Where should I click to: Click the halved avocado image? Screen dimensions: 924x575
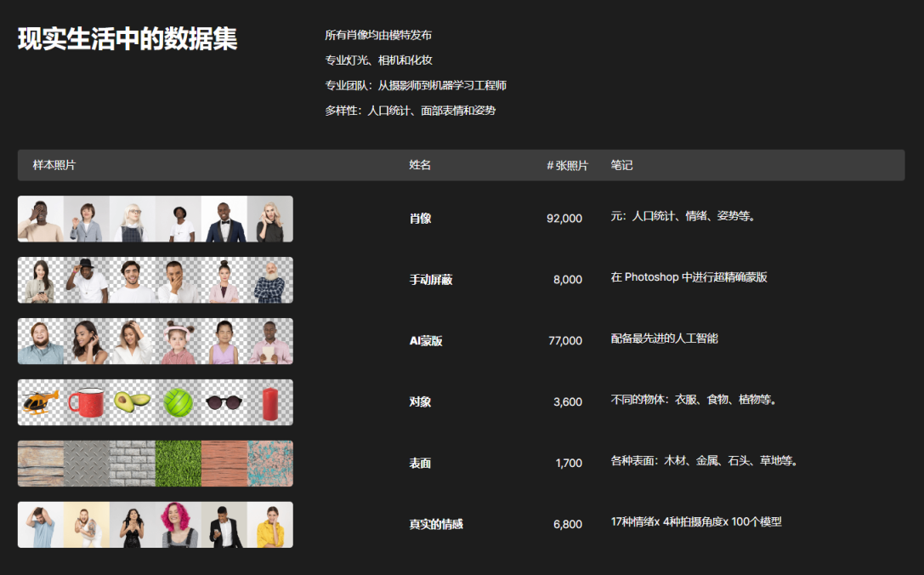click(x=133, y=402)
